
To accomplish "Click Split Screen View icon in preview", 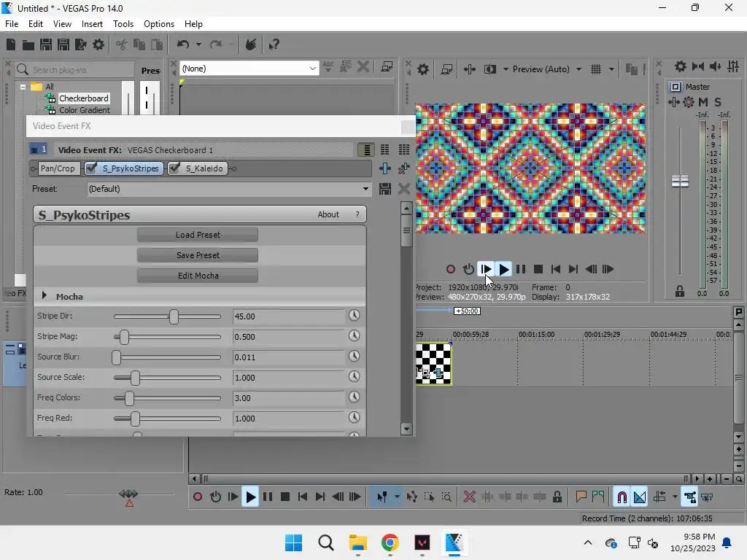I will [490, 69].
